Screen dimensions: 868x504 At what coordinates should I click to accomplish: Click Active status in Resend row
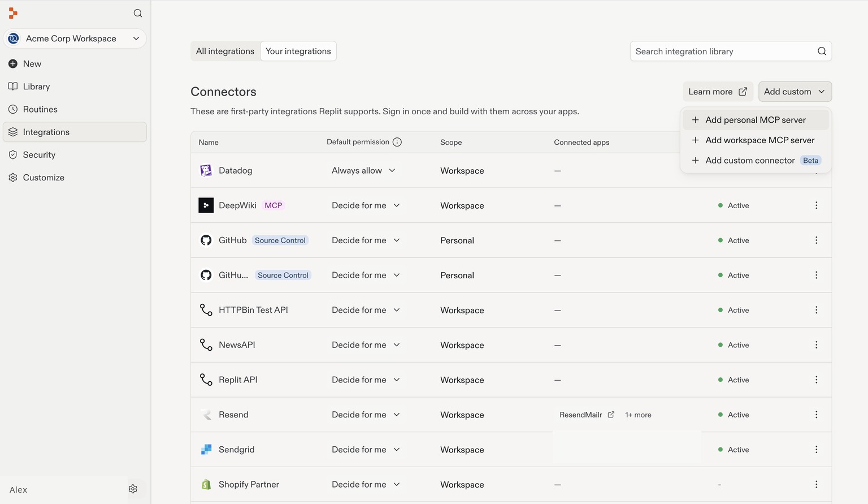coord(734,415)
